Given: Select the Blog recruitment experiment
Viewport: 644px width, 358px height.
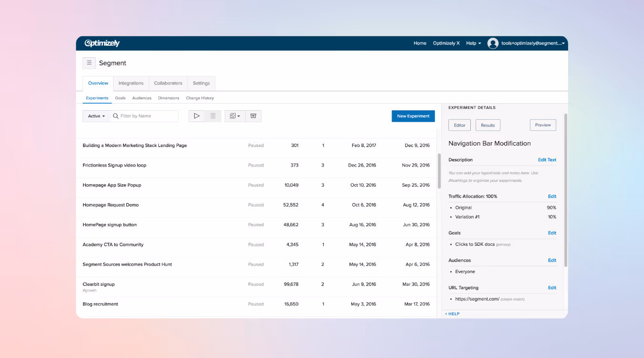Looking at the screenshot, I should click(x=100, y=304).
